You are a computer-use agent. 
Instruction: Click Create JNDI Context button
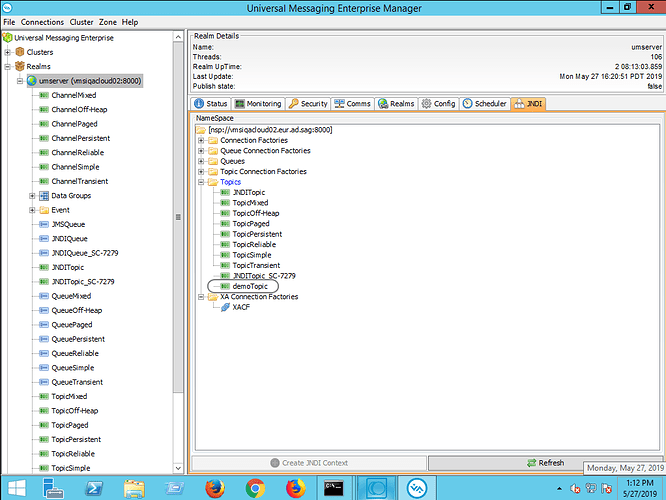[309, 463]
